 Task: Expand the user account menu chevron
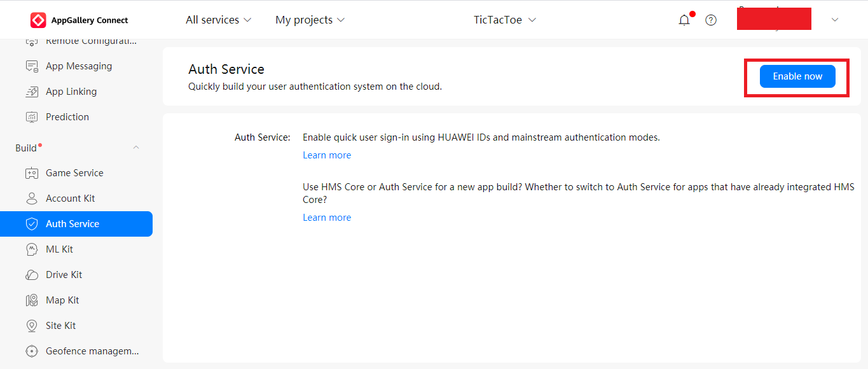pos(835,20)
